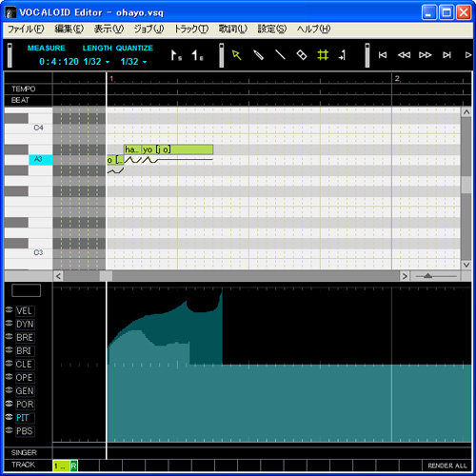Click the VOCALOID Editor title bar icon

click(10, 12)
